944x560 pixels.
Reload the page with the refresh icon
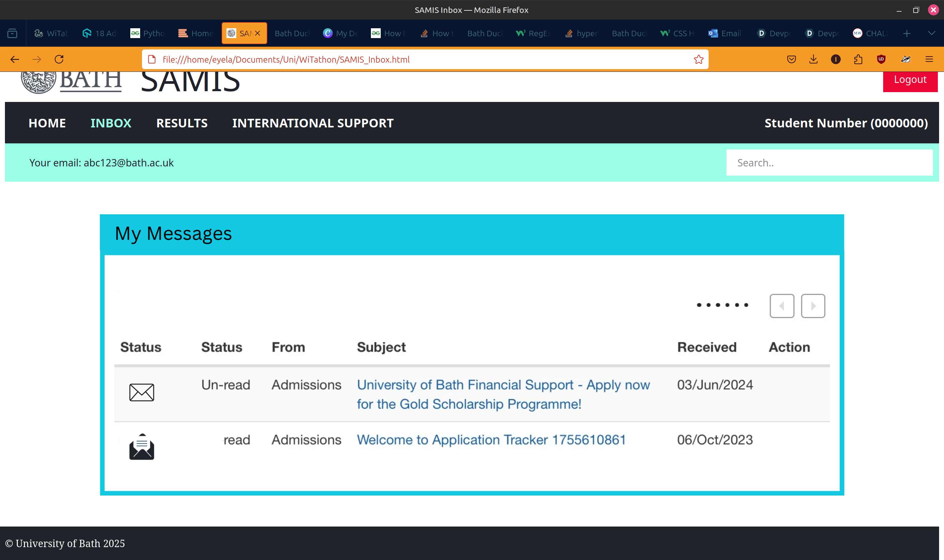59,59
